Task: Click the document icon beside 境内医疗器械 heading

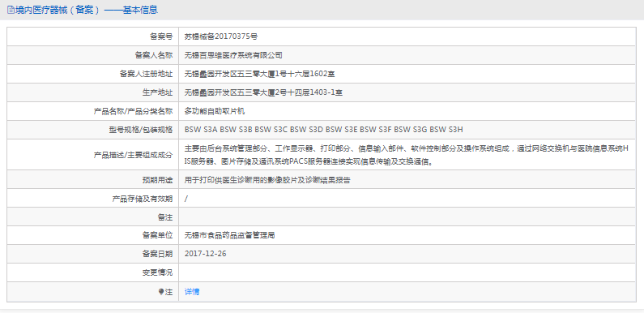Action: pyautogui.click(x=11, y=10)
